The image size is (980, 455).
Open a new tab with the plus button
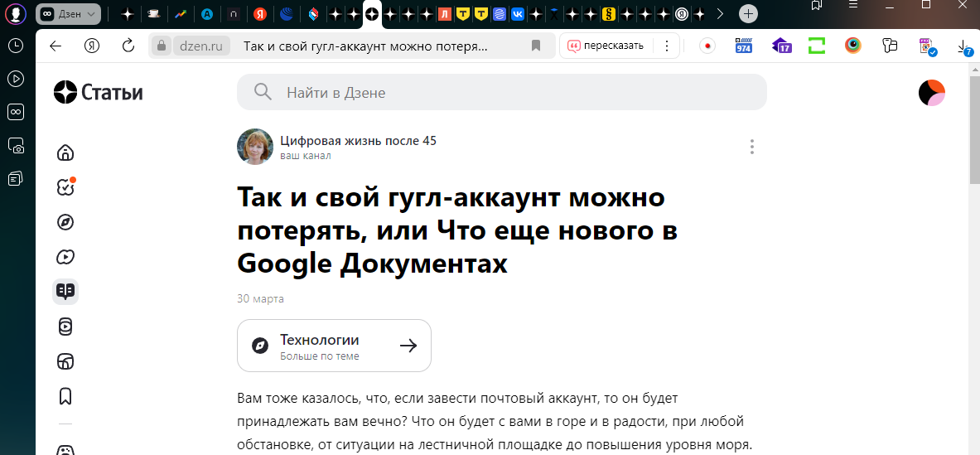(748, 14)
